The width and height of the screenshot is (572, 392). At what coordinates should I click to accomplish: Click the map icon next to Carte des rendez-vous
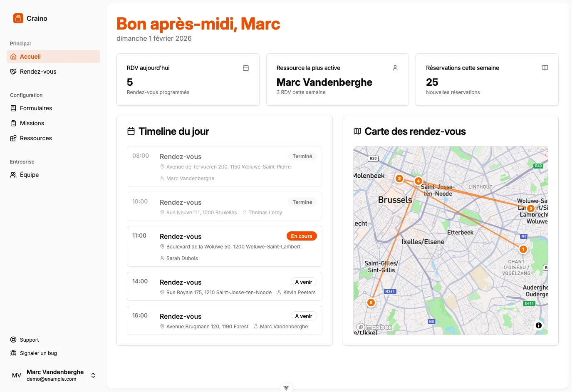(357, 131)
